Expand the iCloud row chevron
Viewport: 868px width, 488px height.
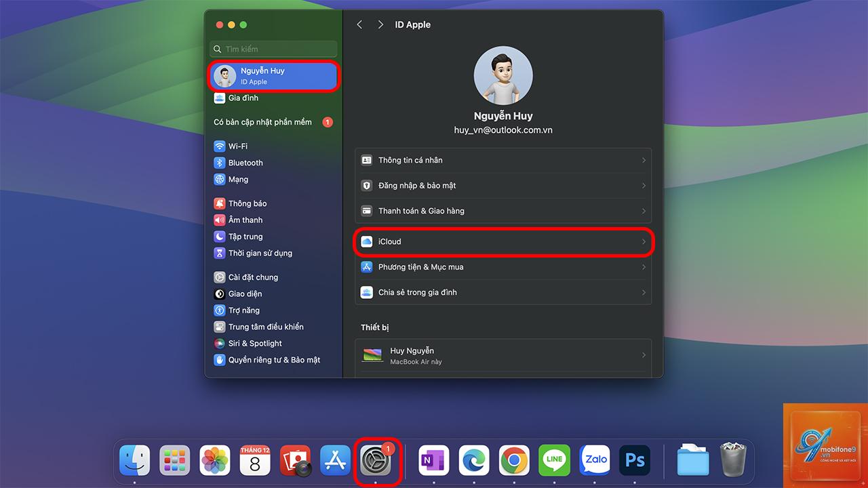[x=644, y=242]
